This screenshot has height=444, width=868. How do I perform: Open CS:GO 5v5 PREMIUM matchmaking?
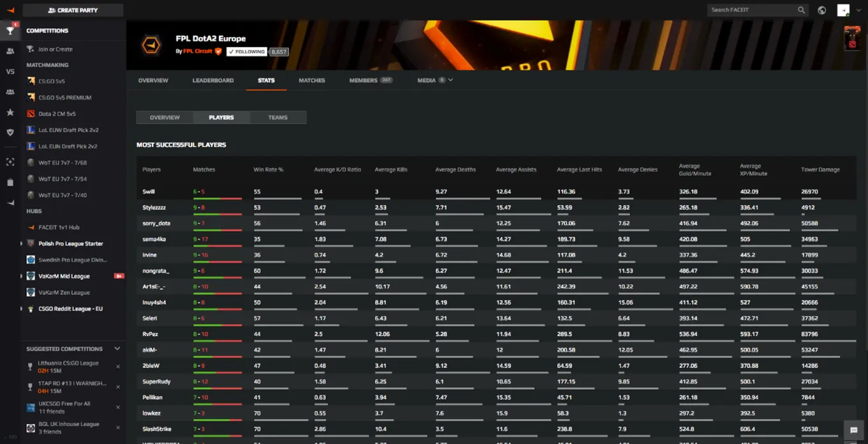click(64, 97)
